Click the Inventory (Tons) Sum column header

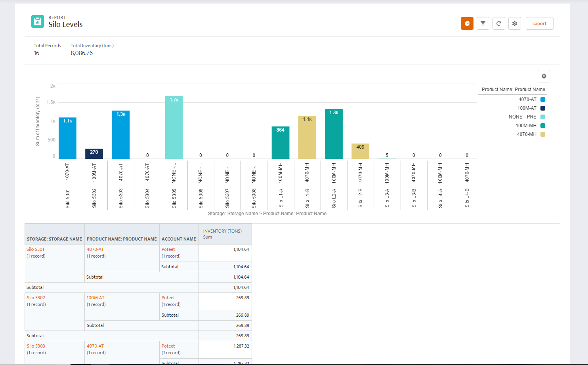tap(225, 234)
